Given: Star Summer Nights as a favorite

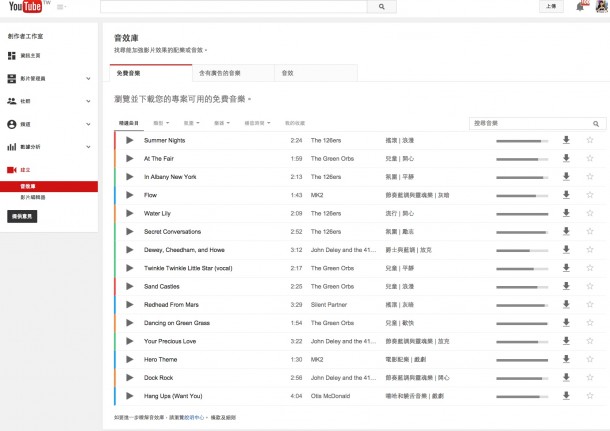Looking at the screenshot, I should point(590,140).
